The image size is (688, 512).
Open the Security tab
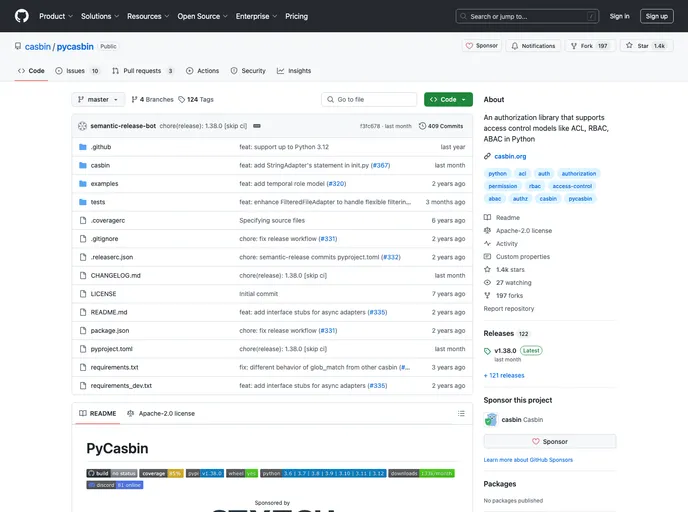pyautogui.click(x=248, y=71)
